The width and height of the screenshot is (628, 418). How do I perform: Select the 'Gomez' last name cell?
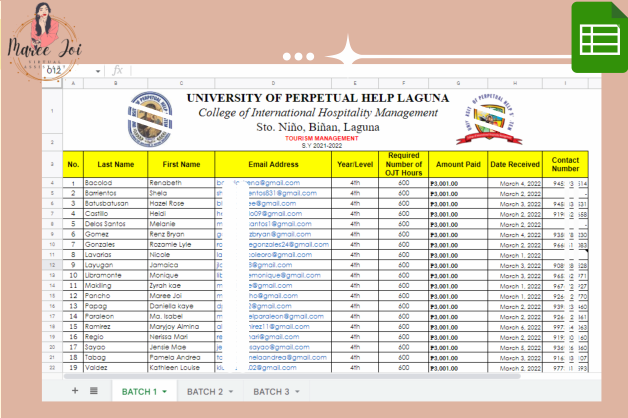click(x=115, y=234)
